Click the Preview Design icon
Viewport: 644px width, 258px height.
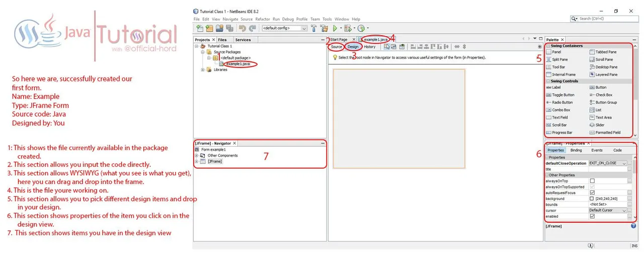click(402, 46)
